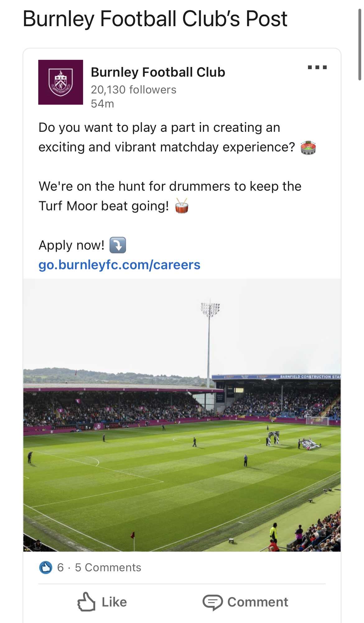Open the reactions count showing 6

[x=60, y=568]
